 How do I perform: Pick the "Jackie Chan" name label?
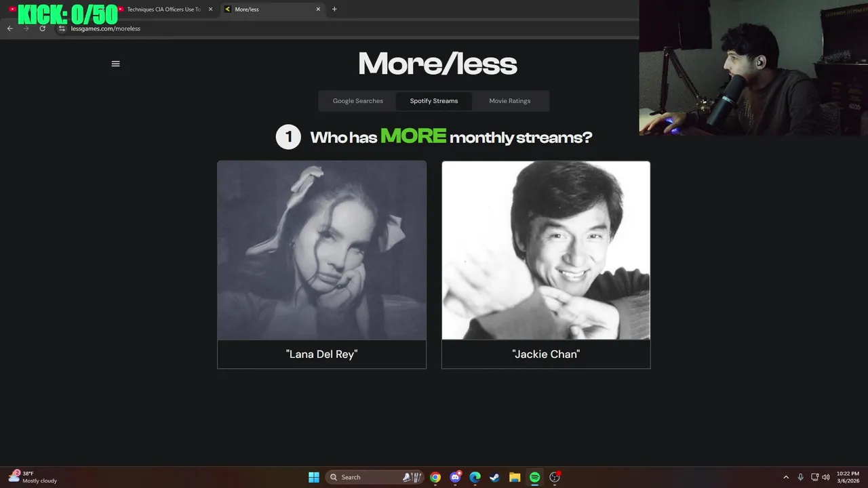coord(546,354)
